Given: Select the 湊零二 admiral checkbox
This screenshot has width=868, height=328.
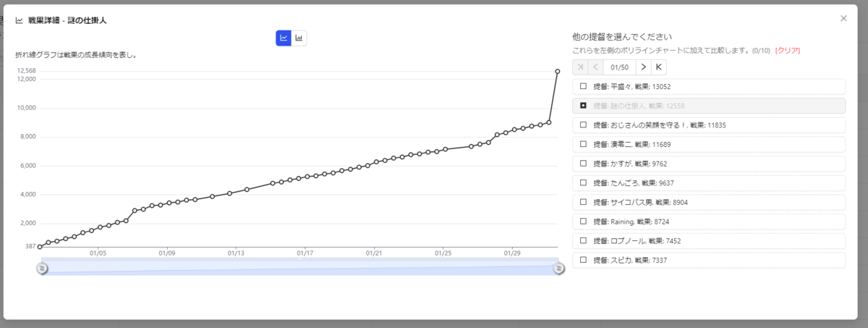Looking at the screenshot, I should click(x=583, y=144).
